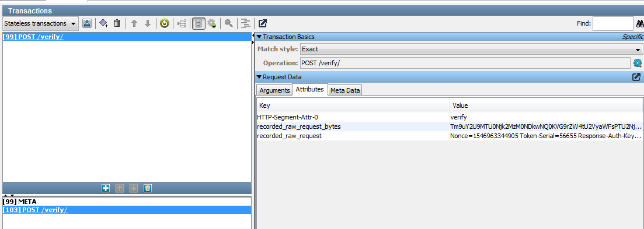The image size is (644, 229).
Task: Click the open-in-new-window icon in toolbar
Action: click(x=263, y=23)
